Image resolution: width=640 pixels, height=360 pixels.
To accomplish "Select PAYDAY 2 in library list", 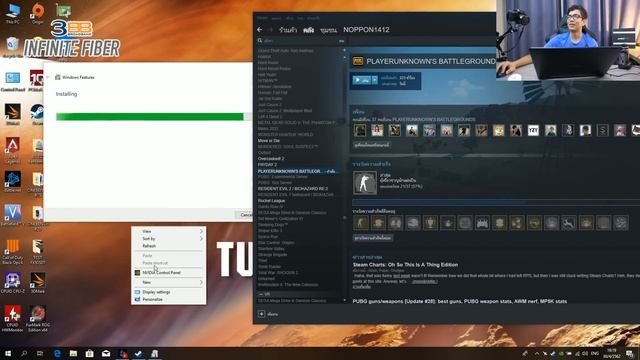I will (x=267, y=164).
